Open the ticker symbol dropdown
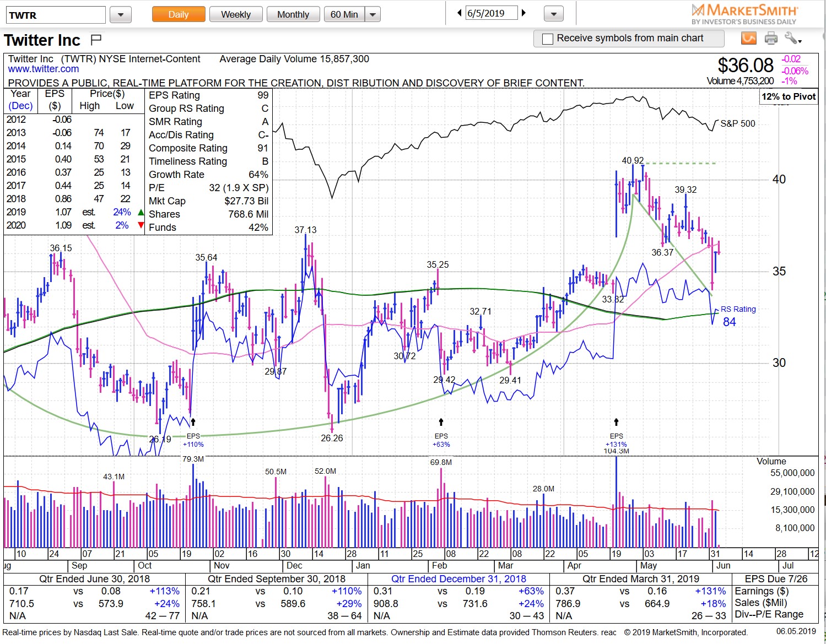 [x=120, y=14]
